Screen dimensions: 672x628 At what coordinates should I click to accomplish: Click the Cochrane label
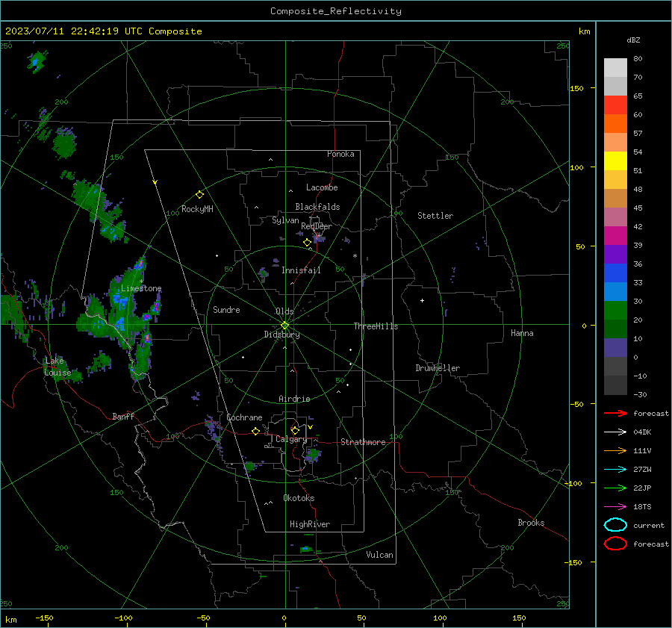point(244,417)
